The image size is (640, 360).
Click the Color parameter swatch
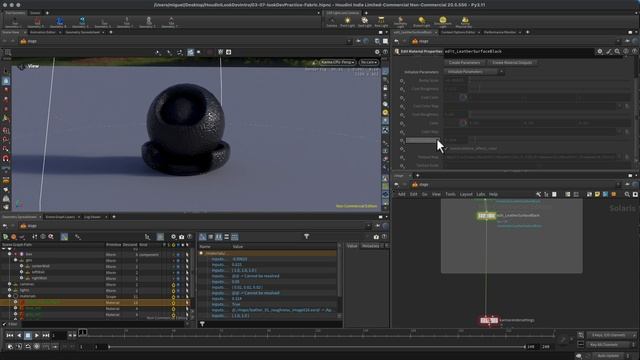[463, 122]
